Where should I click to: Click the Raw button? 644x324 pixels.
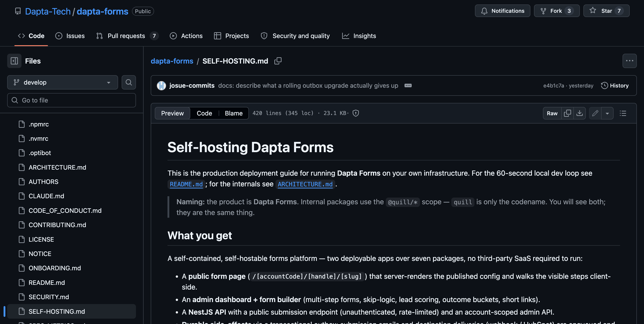click(552, 113)
